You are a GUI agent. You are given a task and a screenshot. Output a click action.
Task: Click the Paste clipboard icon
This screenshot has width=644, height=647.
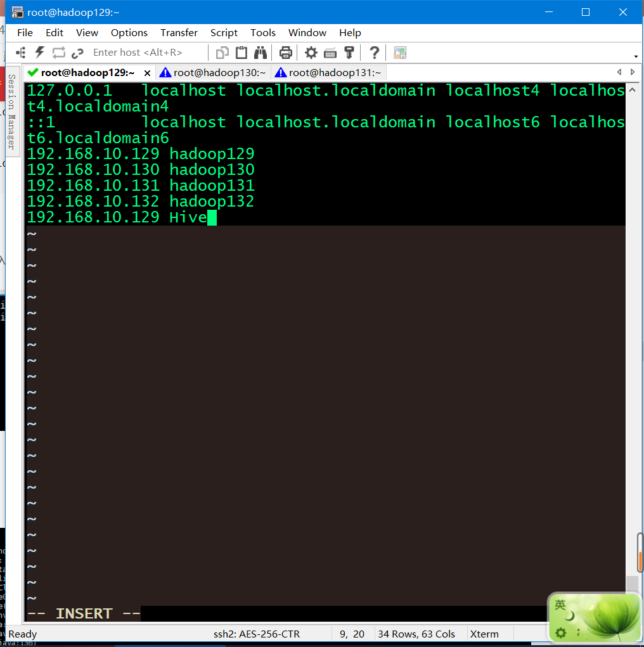tap(241, 53)
